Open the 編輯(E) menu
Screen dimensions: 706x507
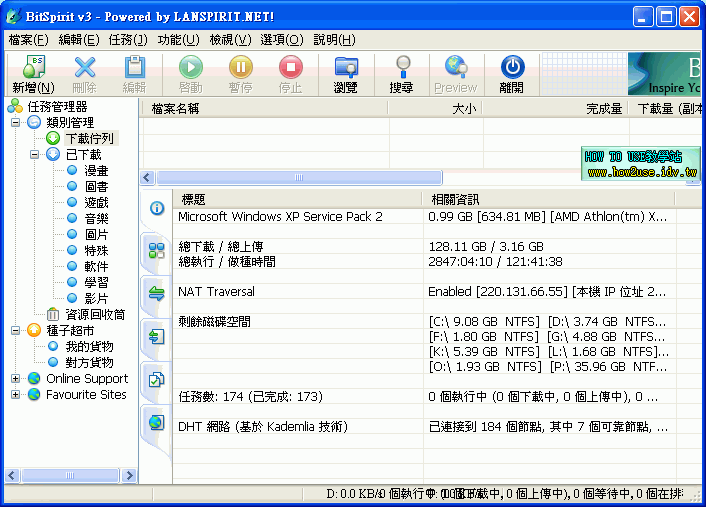tap(79, 40)
